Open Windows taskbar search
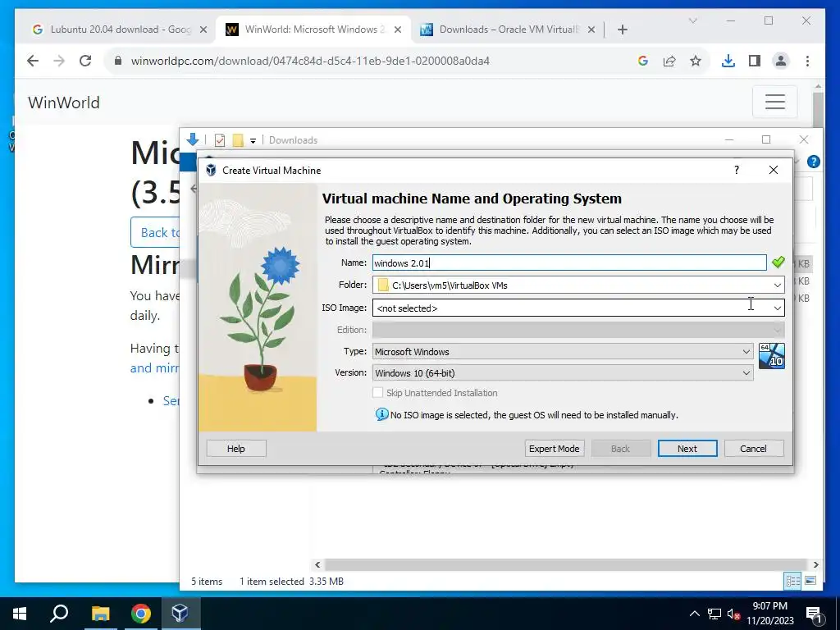840x630 pixels. click(x=59, y=614)
